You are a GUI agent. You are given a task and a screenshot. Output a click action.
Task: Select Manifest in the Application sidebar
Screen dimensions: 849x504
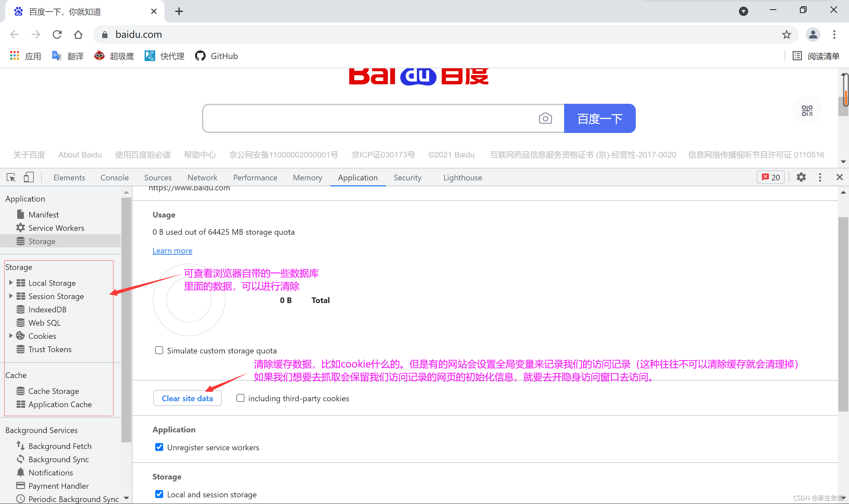pyautogui.click(x=43, y=215)
